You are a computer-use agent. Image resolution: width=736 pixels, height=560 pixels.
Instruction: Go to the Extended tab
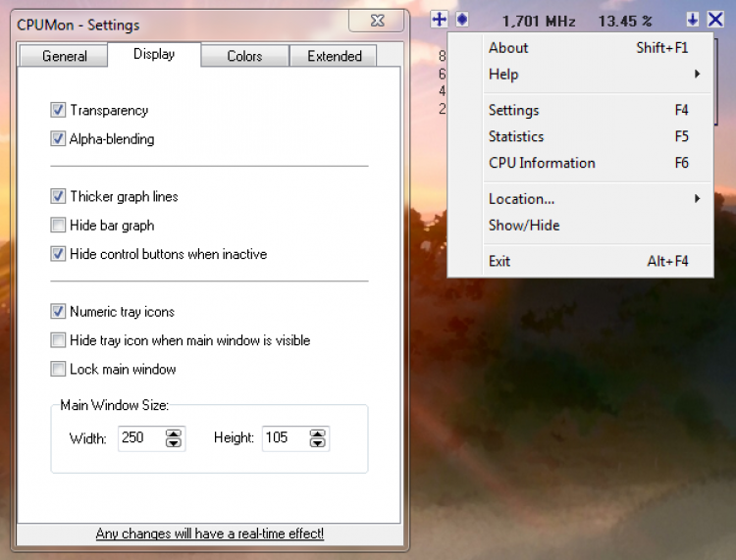pos(334,56)
